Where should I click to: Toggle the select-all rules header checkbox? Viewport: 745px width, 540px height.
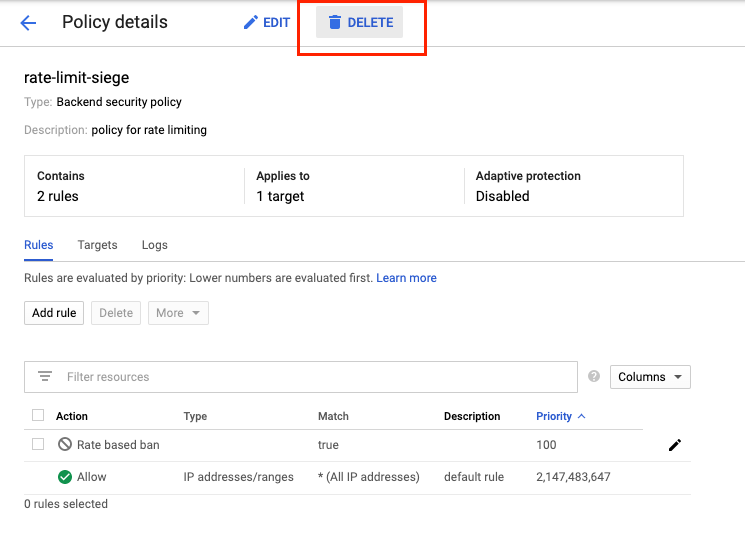[38, 416]
